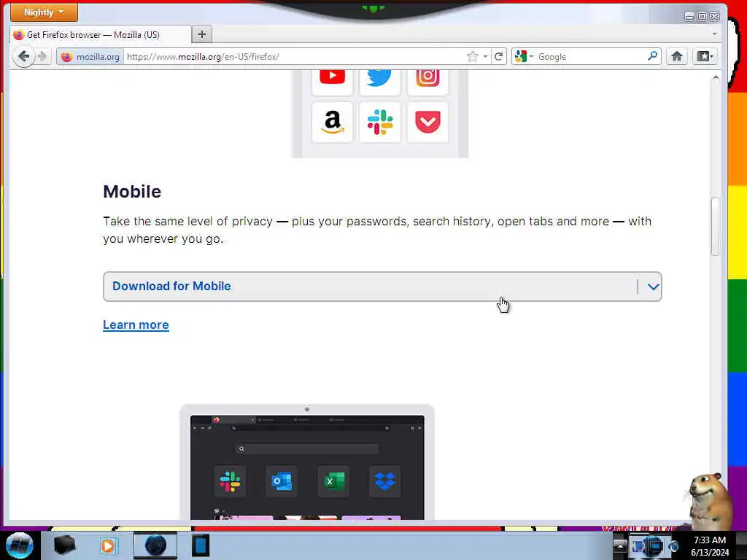Screen dimensions: 747x560
Task: Click the Mobile heading text
Action: 132,192
